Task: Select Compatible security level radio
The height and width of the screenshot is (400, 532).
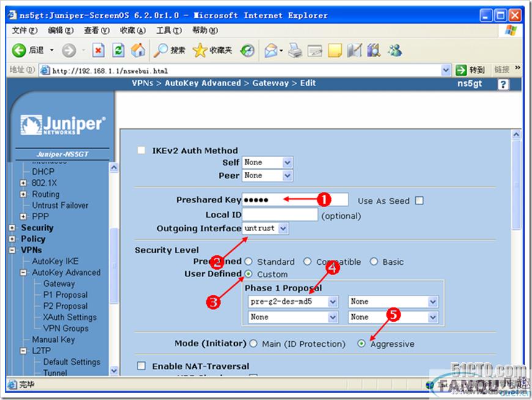Action: click(308, 262)
